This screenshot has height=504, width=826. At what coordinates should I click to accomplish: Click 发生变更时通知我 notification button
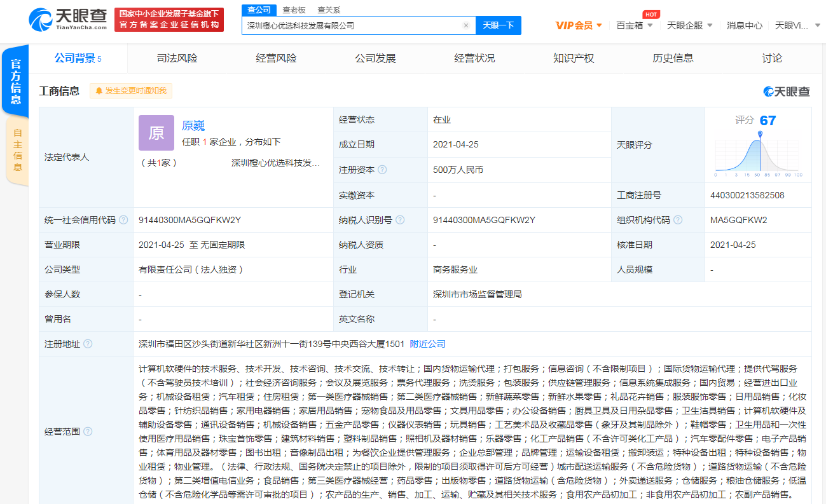click(x=131, y=91)
